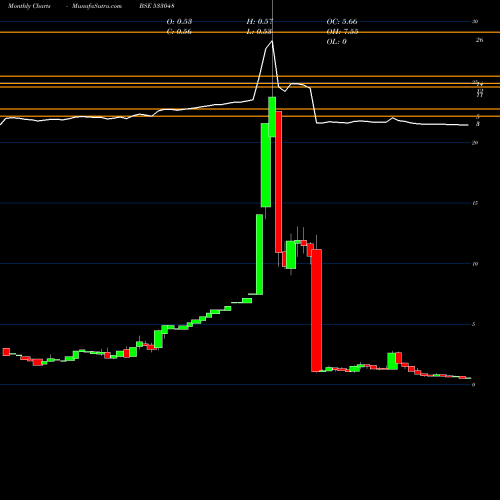Click the '10' gridline axis label

[475, 264]
